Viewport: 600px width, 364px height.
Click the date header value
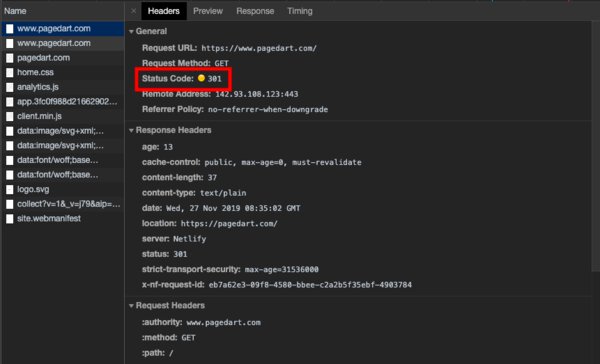[233, 209]
